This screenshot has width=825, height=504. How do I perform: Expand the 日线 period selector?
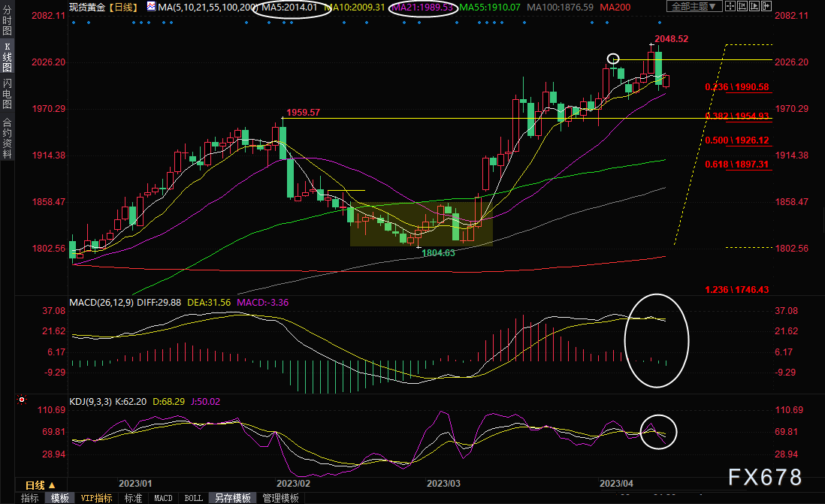(x=41, y=485)
